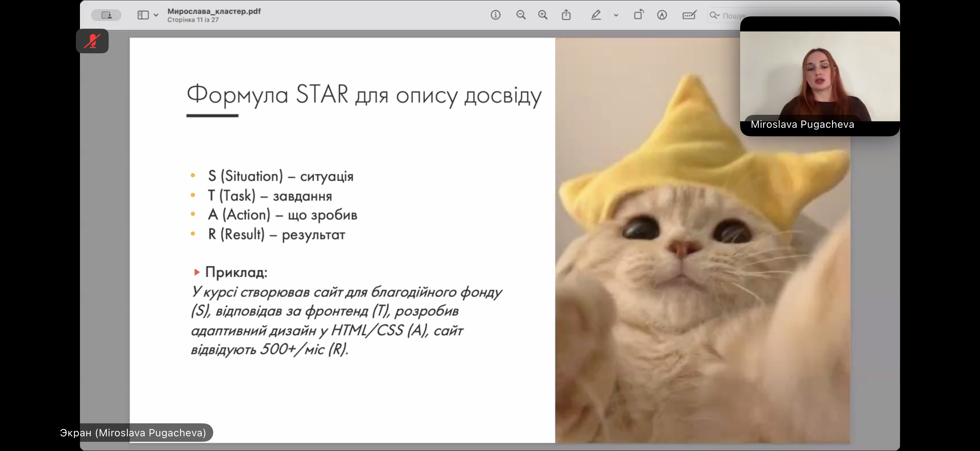Image resolution: width=980 pixels, height=451 pixels.
Task: Open the Share icon menu
Action: (x=566, y=15)
